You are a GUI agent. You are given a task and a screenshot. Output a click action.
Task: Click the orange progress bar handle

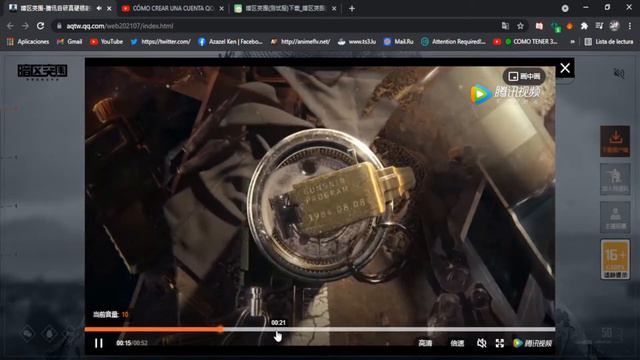[x=220, y=329]
